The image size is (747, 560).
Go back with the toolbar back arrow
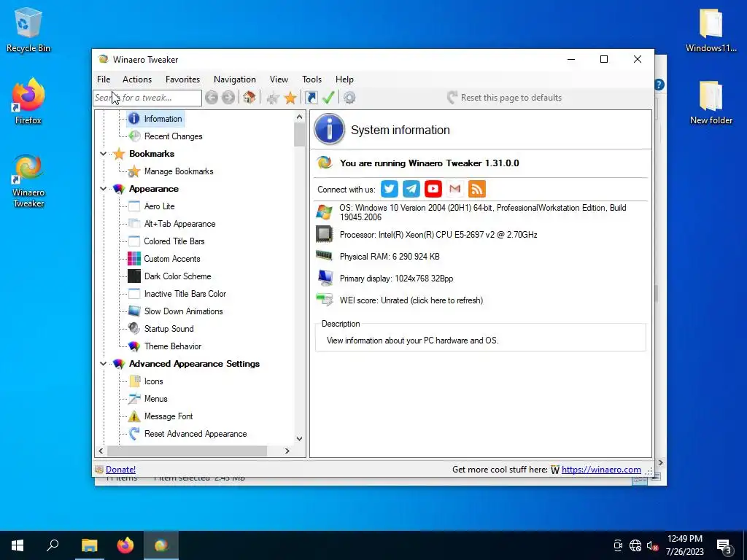coord(212,98)
